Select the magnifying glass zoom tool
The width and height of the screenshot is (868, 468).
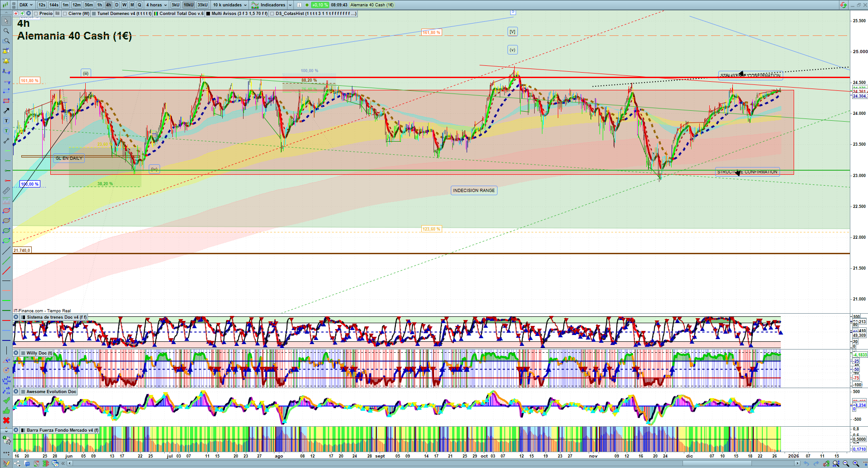(x=6, y=31)
